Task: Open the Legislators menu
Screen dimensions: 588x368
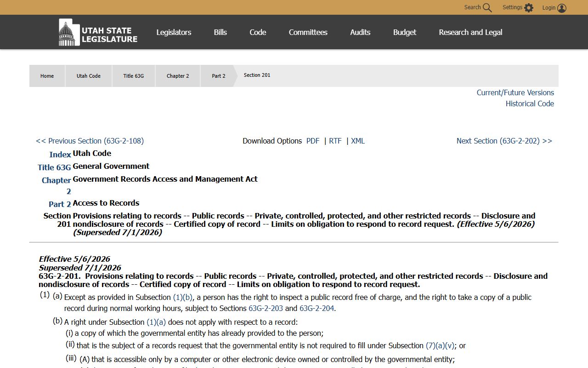Action: [174, 32]
